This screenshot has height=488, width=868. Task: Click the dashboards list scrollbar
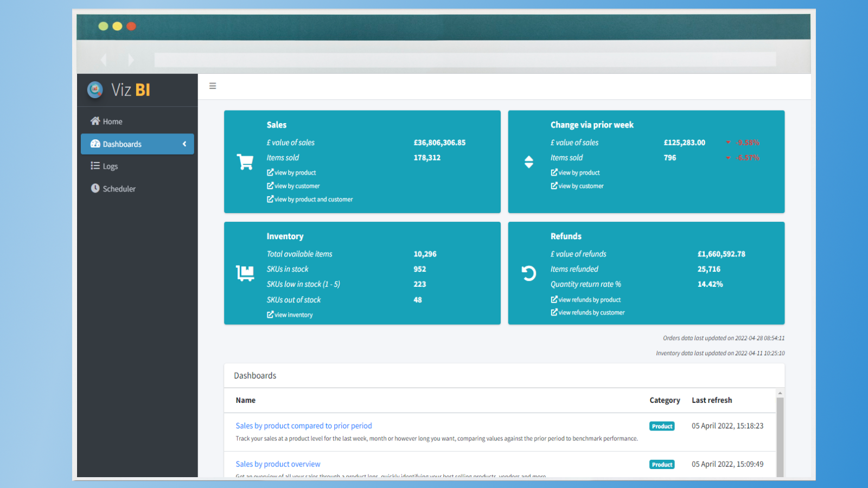[x=780, y=434]
